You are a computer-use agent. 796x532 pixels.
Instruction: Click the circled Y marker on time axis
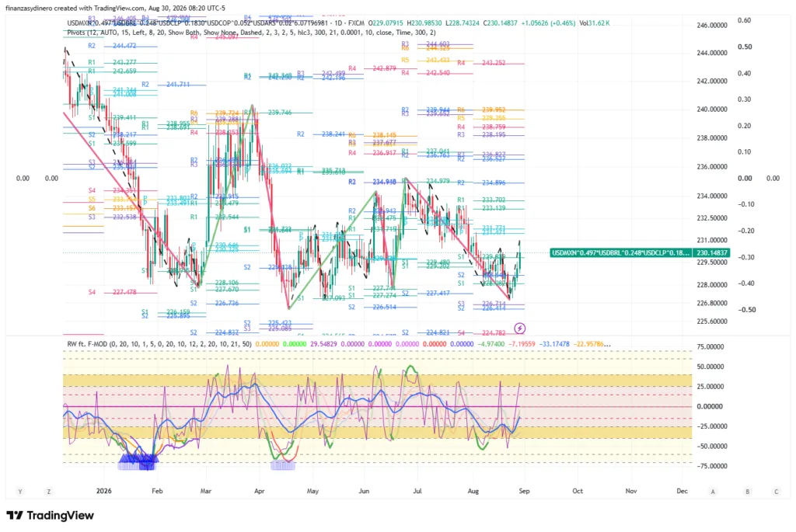tap(19, 491)
